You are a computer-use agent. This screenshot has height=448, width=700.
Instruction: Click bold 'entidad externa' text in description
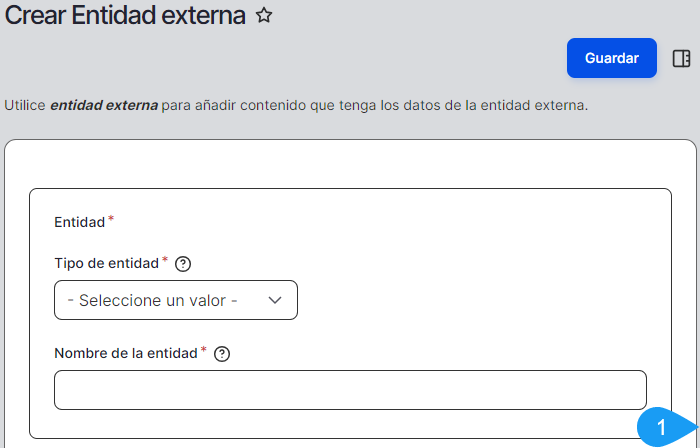click(104, 104)
